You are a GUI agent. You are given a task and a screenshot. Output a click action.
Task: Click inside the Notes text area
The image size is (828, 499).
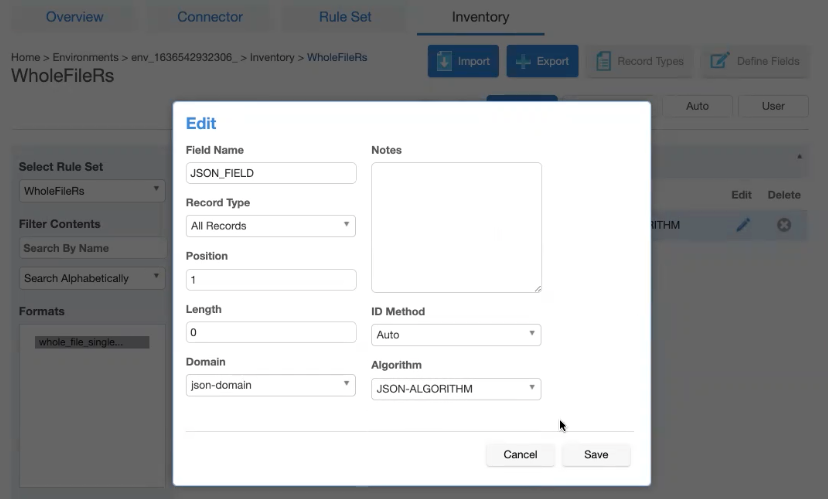click(x=456, y=227)
